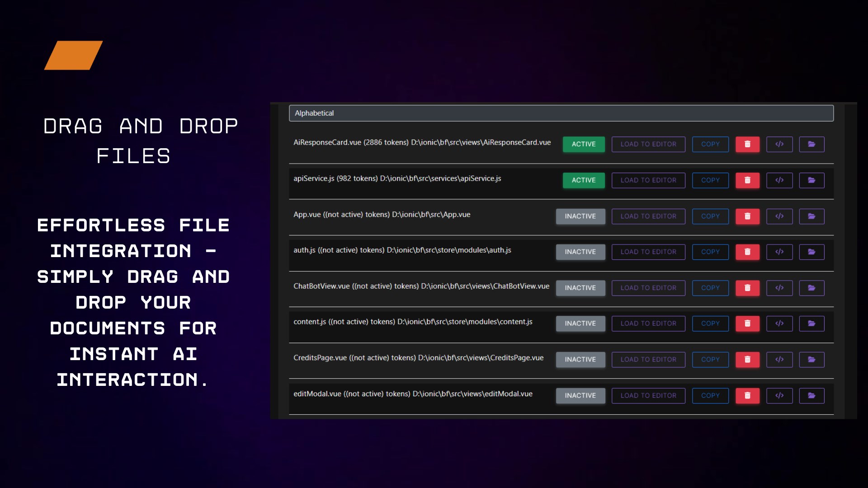Click the orange parallelogram logo

(73, 55)
